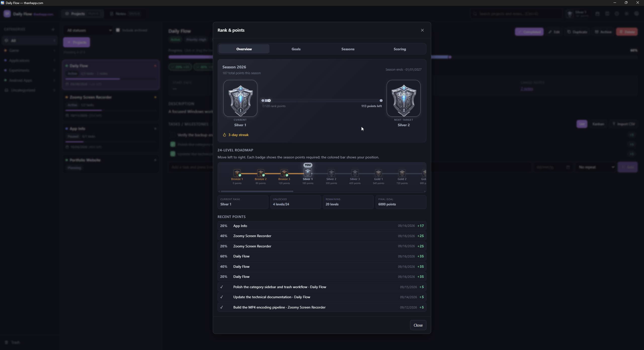Click the Remaining 20 levels stat card
The width and height of the screenshot is (644, 350).
pos(348,202)
